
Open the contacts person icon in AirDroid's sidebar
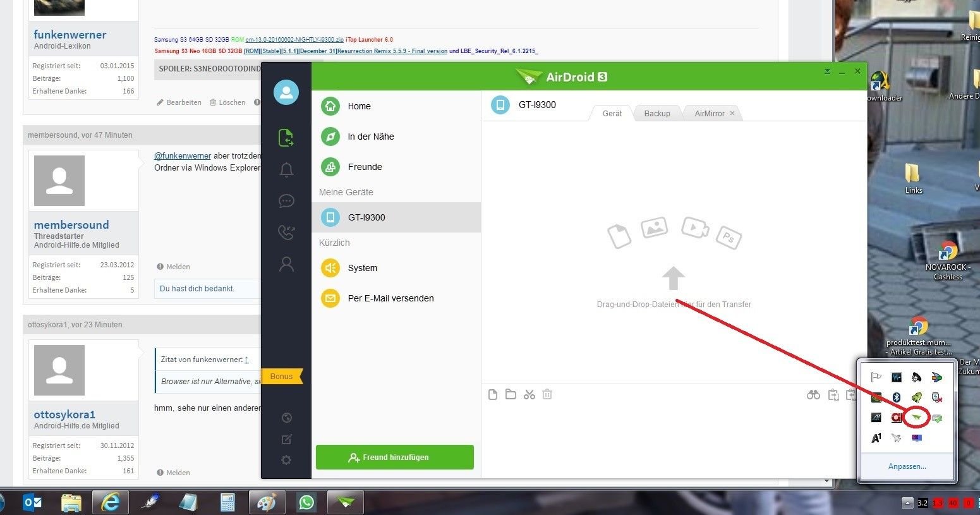point(286,264)
